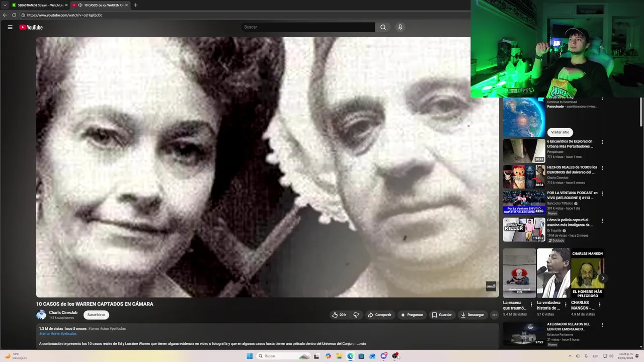Open the Charls Cineclub channel name link
Image resolution: width=644 pixels, height=362 pixels.
tap(63, 313)
